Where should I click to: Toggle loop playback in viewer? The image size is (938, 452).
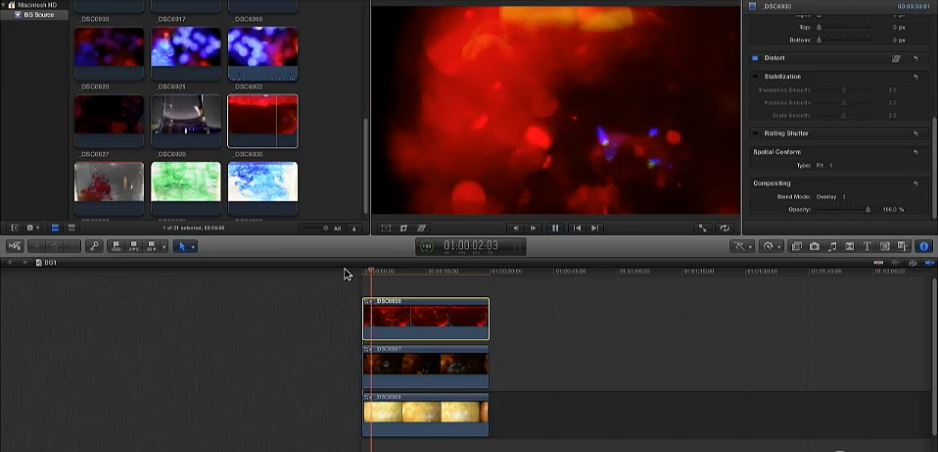(x=725, y=228)
